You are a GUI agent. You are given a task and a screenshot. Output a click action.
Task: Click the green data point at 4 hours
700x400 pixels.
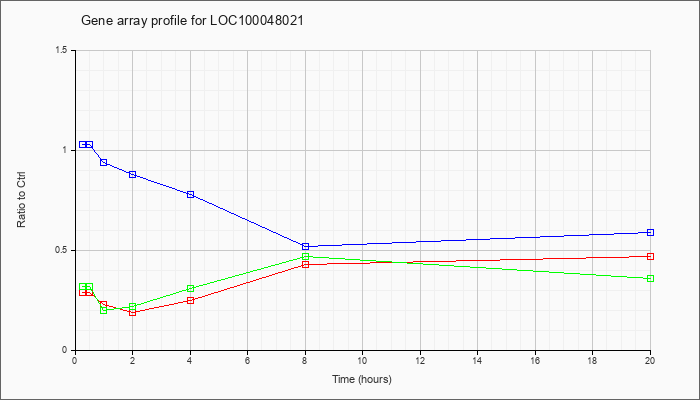coord(191,289)
